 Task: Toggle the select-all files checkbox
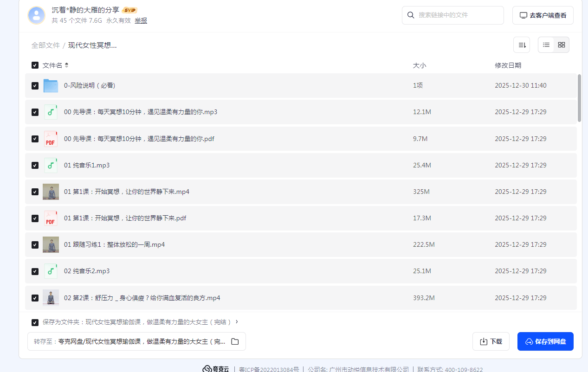tap(35, 65)
